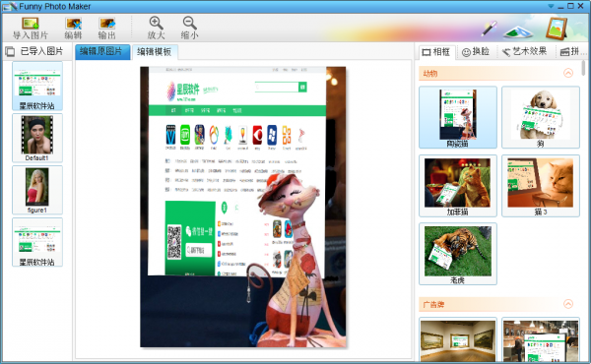The width and height of the screenshot is (591, 364).
Task: Switch to the 编辑模板 tab
Action: tap(155, 52)
